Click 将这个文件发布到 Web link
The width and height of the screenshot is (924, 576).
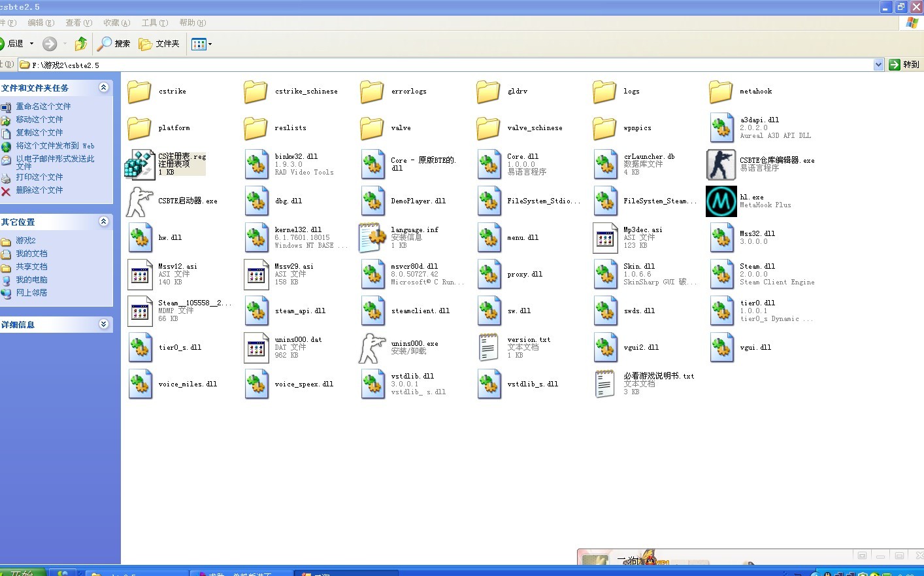tap(56, 146)
